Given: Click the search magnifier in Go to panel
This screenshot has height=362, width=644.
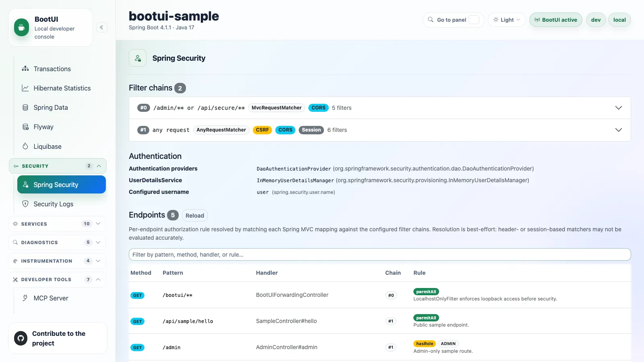Looking at the screenshot, I should click(x=431, y=20).
